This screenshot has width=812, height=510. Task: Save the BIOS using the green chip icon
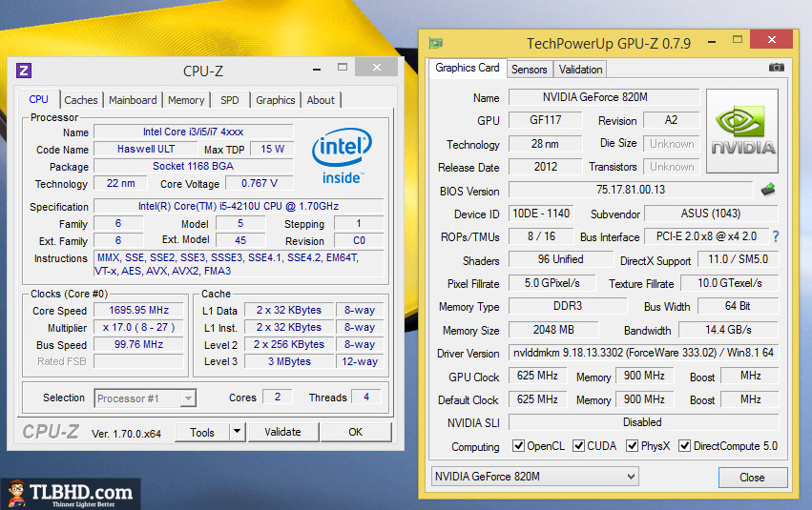[768, 190]
